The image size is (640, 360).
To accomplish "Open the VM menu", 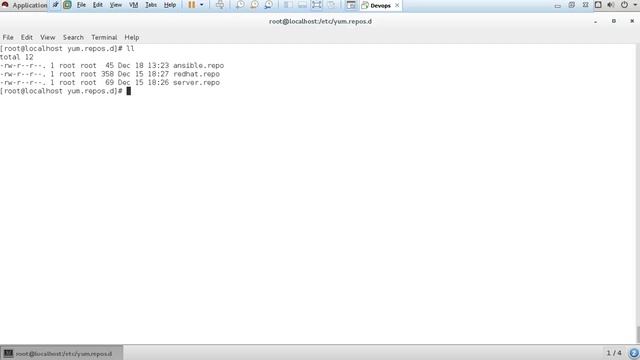I will coord(133,5).
